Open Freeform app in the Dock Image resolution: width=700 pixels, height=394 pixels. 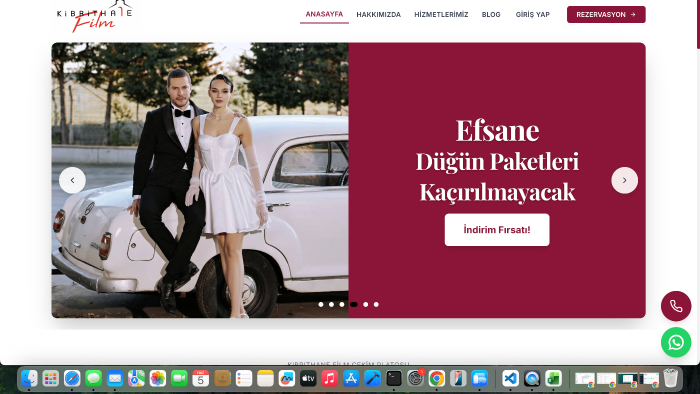pos(287,379)
